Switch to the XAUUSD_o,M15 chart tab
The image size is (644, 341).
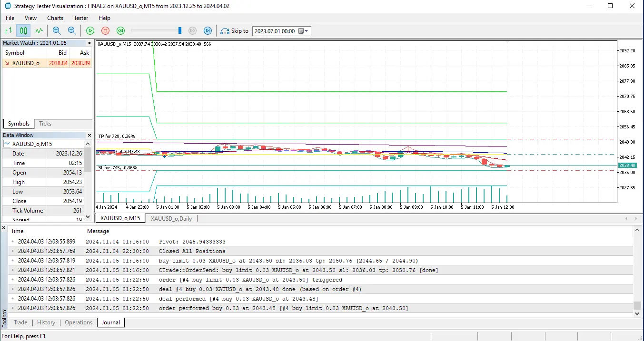(x=120, y=218)
